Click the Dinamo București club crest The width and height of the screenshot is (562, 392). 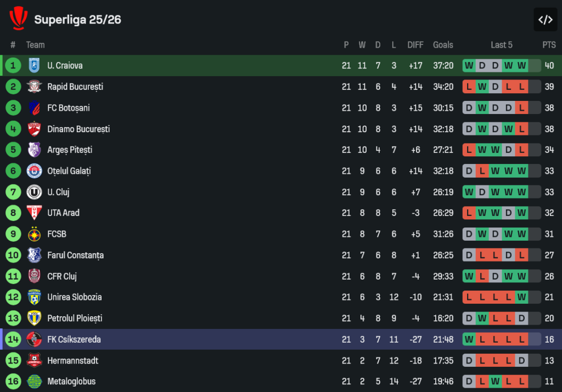coord(34,129)
